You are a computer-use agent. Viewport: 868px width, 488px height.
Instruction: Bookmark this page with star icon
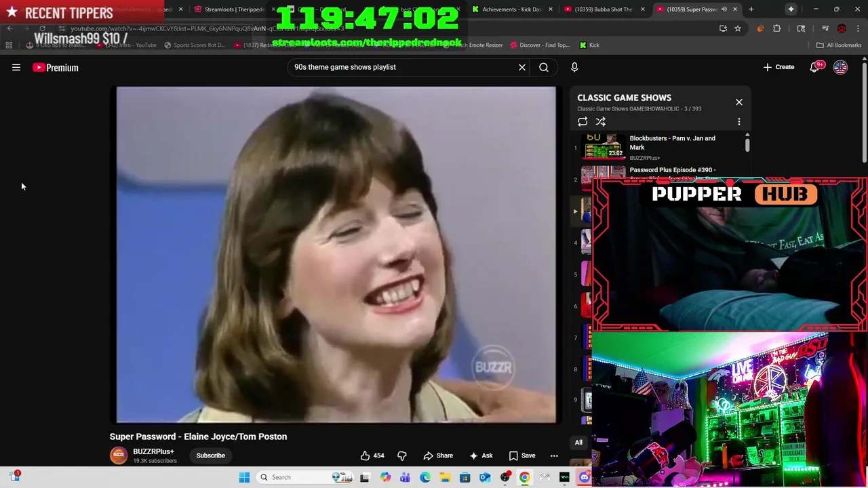tap(738, 28)
